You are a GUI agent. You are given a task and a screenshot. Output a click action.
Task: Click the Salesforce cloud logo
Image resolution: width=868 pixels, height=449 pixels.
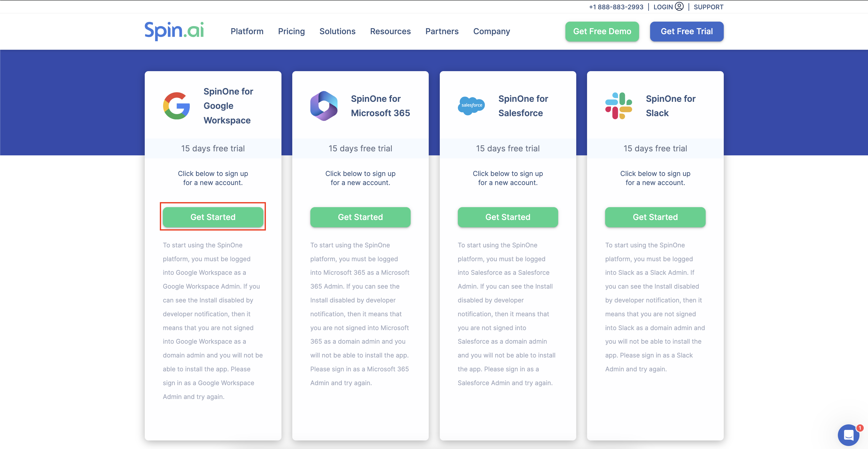471,105
